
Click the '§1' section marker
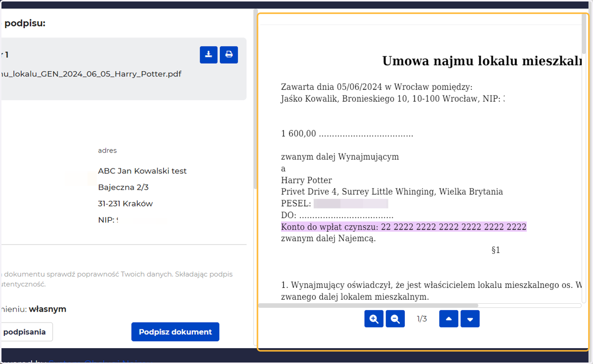pos(496,250)
